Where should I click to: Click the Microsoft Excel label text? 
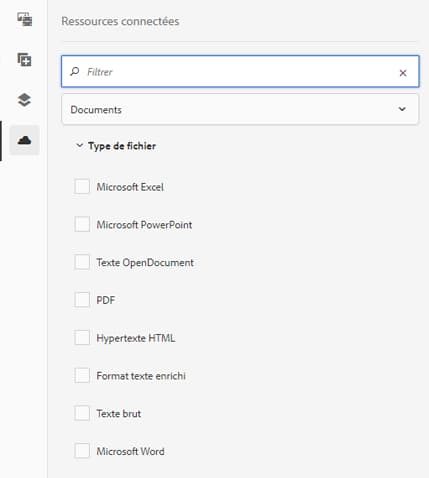tap(130, 187)
